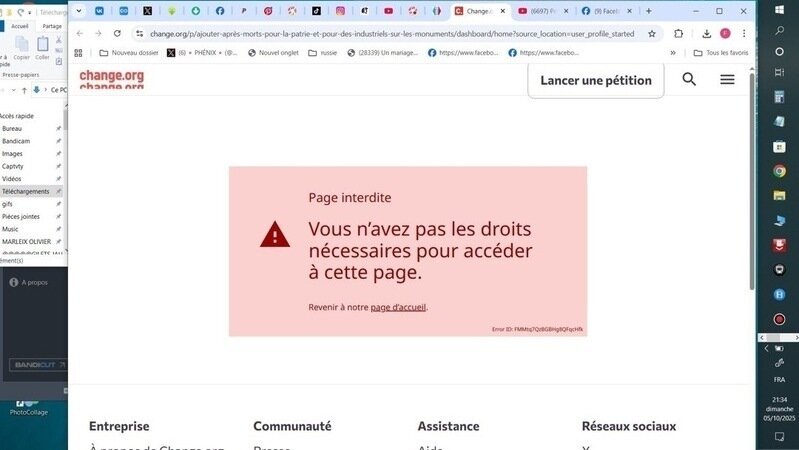Select Vidéos in Explorer quick access
The image size is (799, 450).
click(x=12, y=179)
